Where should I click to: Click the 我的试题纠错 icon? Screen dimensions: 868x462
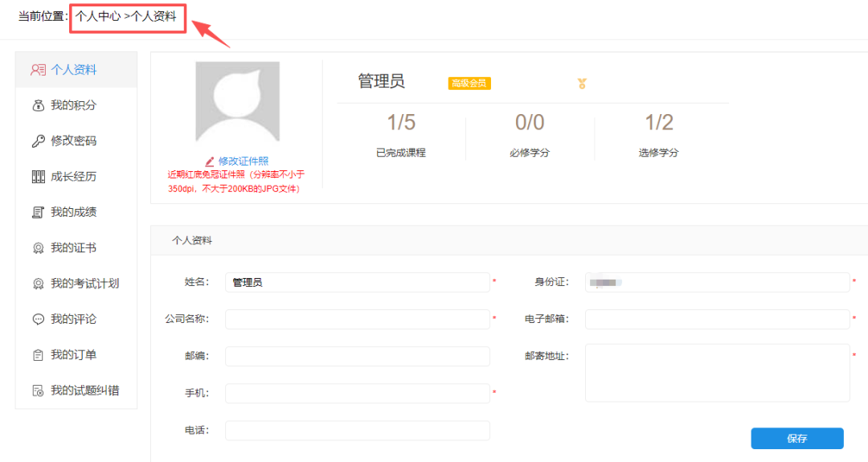(x=38, y=390)
